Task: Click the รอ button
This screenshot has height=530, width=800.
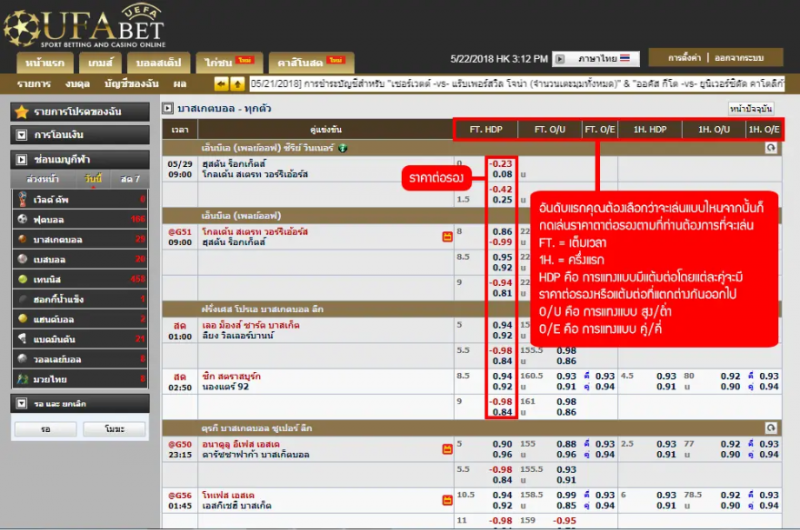Action: coord(45,429)
